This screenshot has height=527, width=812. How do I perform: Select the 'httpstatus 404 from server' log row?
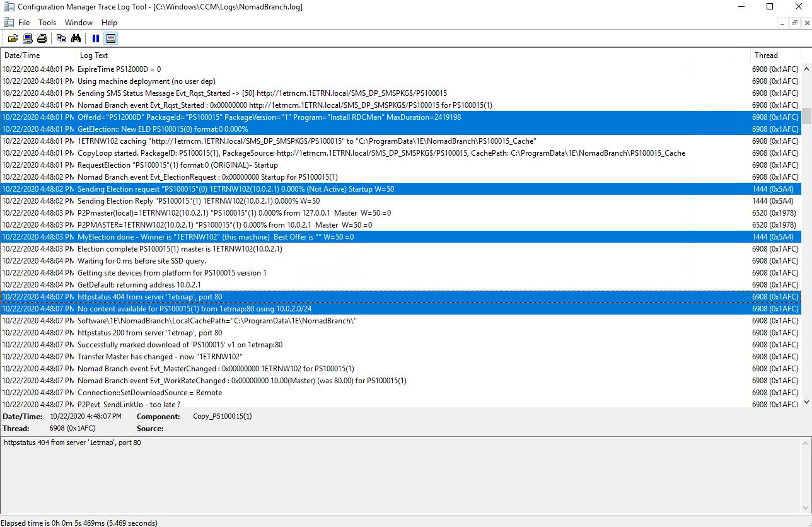[378, 297]
